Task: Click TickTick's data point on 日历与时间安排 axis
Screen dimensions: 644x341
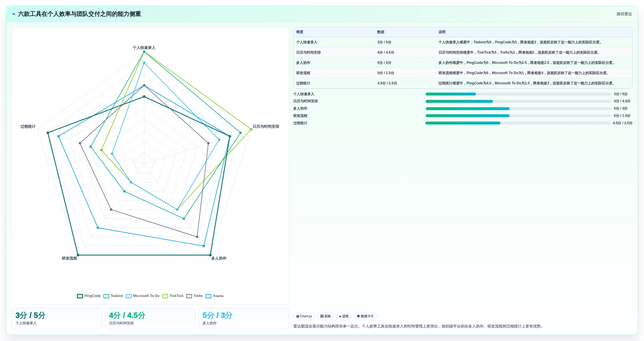Action: click(251, 129)
